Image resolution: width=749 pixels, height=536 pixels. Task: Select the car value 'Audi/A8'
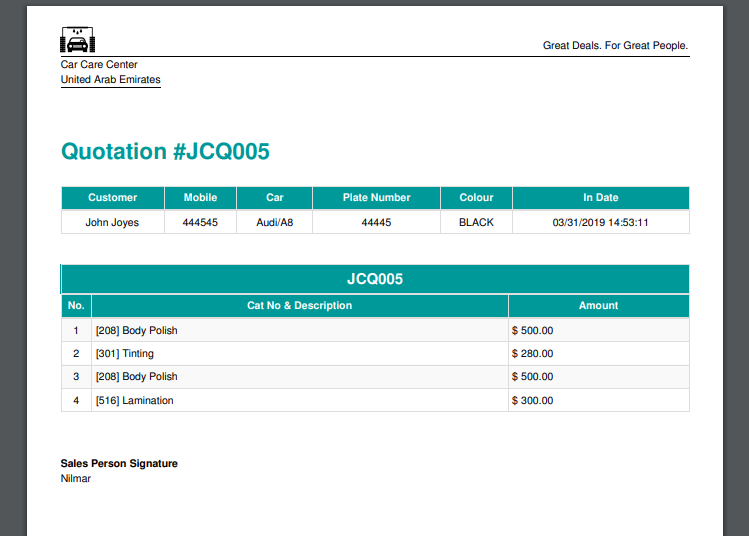[275, 223]
